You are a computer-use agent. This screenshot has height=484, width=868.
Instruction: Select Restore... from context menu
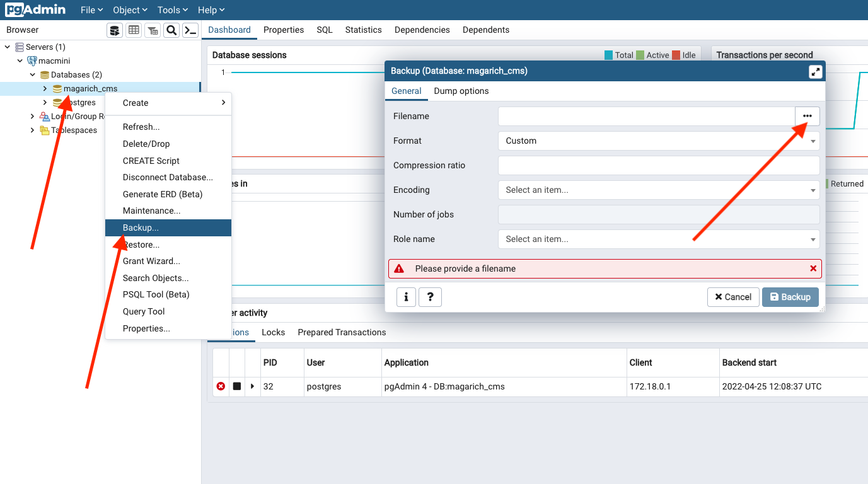point(141,245)
